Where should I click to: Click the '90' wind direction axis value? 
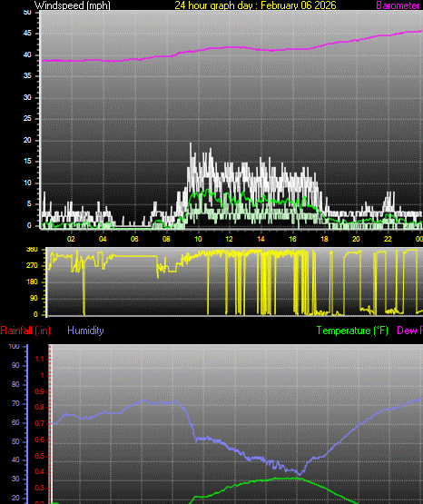point(34,298)
